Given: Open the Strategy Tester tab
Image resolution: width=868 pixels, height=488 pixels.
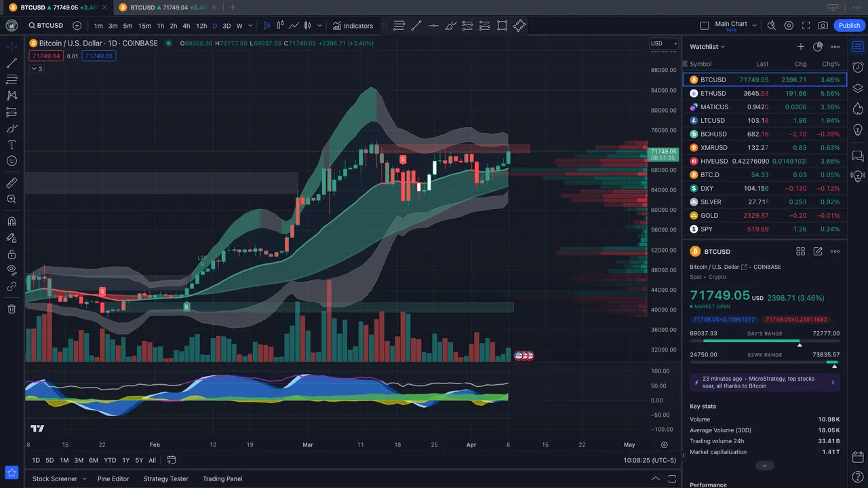Looking at the screenshot, I should pyautogui.click(x=165, y=478).
